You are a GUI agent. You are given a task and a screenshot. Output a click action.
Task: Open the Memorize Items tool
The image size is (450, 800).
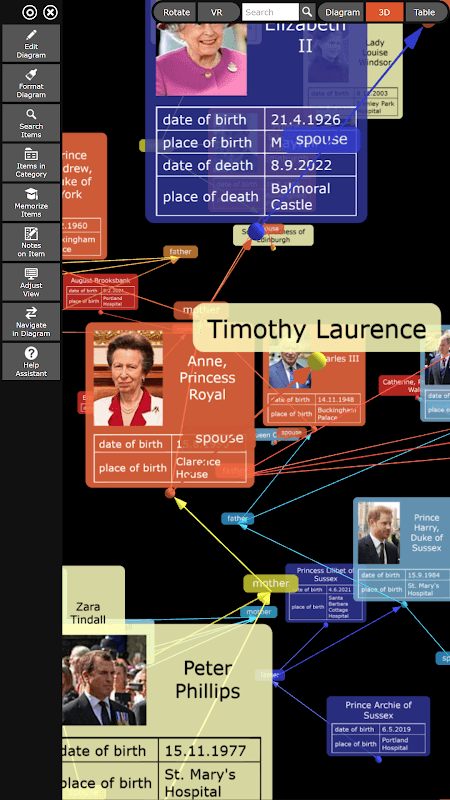click(31, 203)
